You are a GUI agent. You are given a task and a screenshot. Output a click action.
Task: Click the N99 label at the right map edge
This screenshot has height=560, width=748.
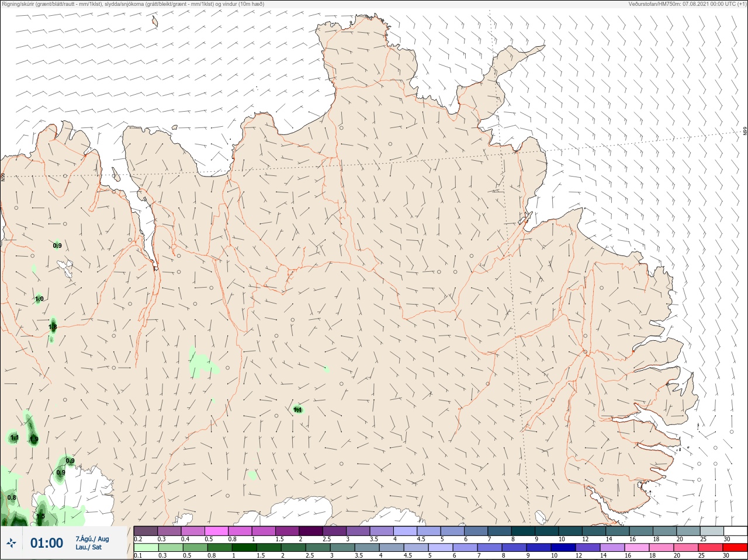(745, 132)
